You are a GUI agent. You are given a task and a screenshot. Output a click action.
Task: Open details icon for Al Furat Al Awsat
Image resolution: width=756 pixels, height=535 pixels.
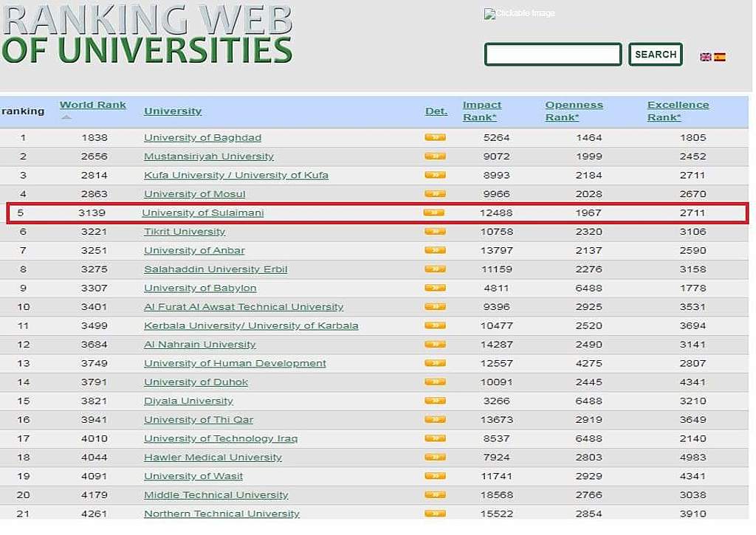[435, 306]
